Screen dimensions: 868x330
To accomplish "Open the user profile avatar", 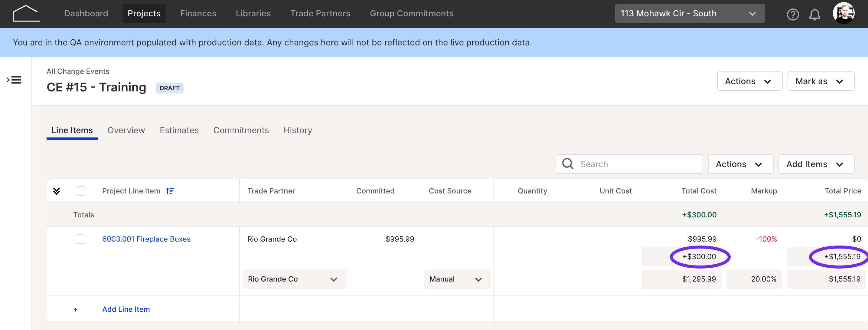I will point(844,14).
